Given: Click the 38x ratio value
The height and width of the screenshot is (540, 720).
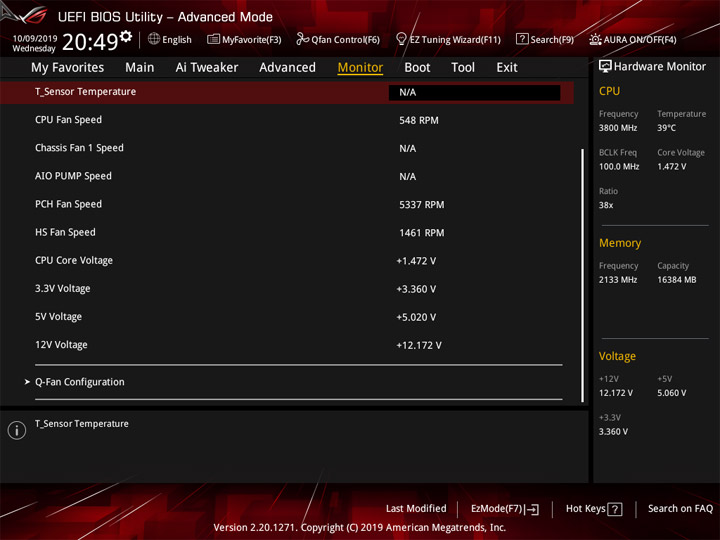Looking at the screenshot, I should (606, 205).
